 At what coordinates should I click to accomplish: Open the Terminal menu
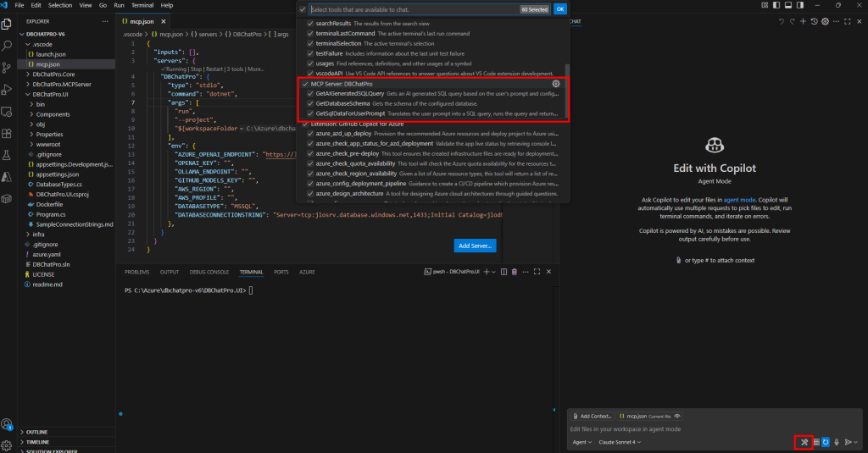[142, 5]
